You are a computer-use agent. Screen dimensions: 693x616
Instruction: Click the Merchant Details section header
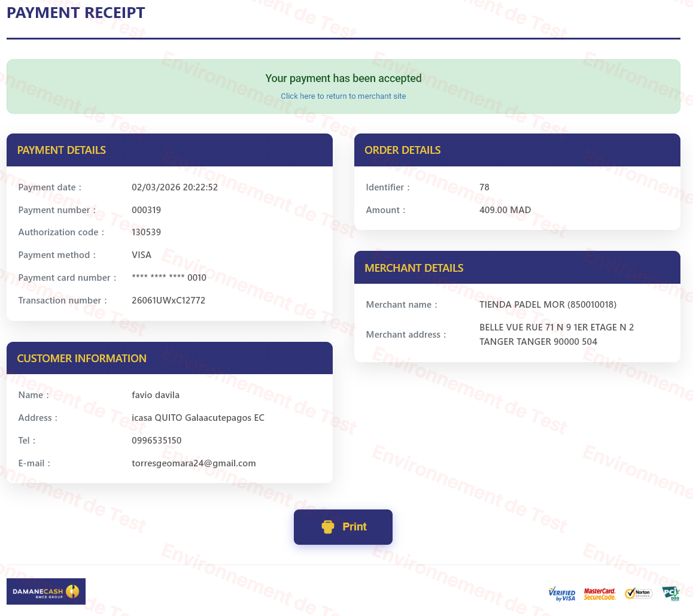[x=414, y=268]
